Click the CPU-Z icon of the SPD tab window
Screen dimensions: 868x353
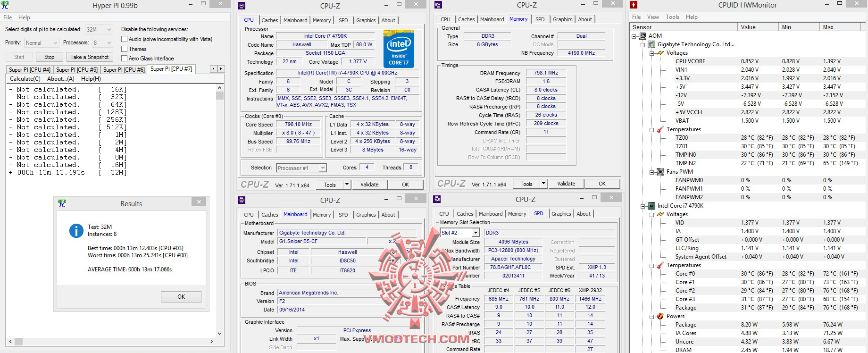tap(437, 199)
